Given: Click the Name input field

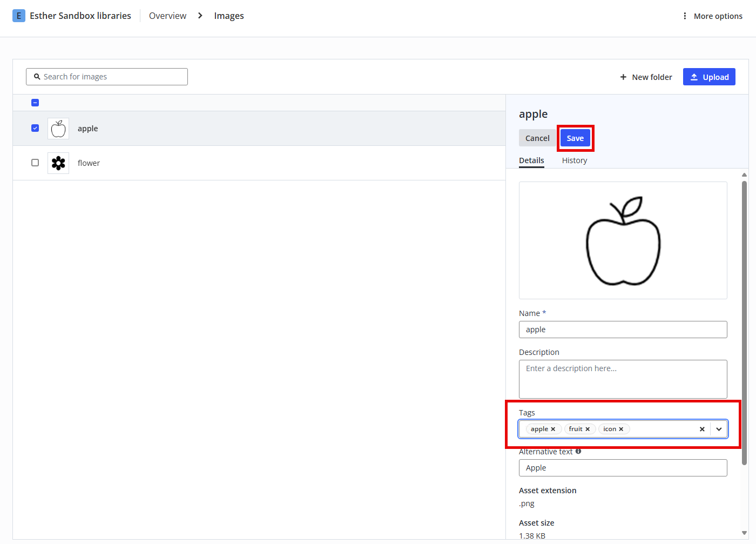Looking at the screenshot, I should tap(623, 330).
